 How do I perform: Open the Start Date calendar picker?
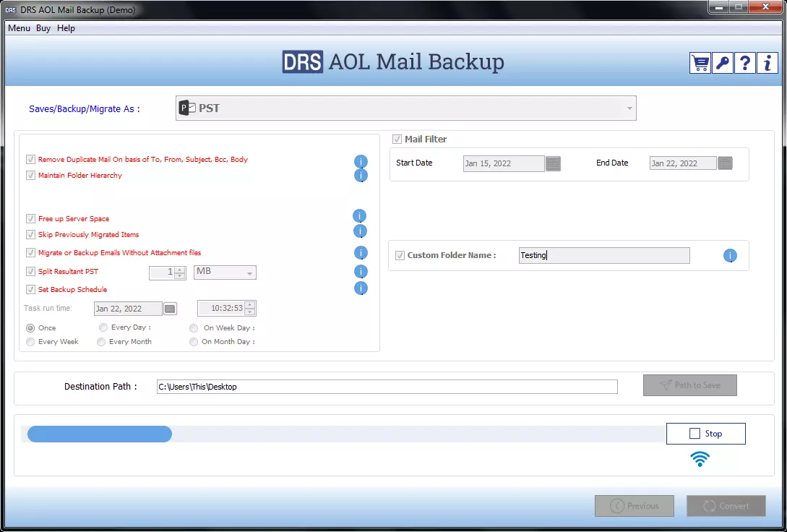[553, 163]
